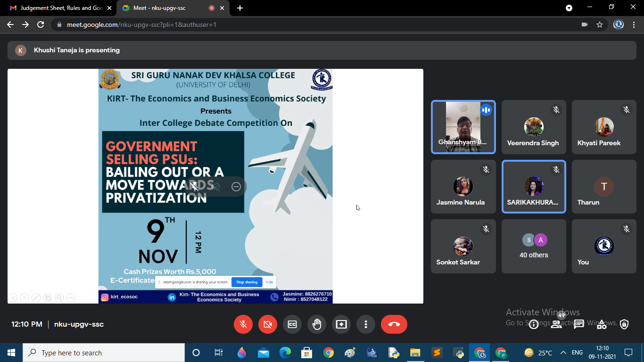
Task: Open the activities panel
Action: [x=602, y=324]
